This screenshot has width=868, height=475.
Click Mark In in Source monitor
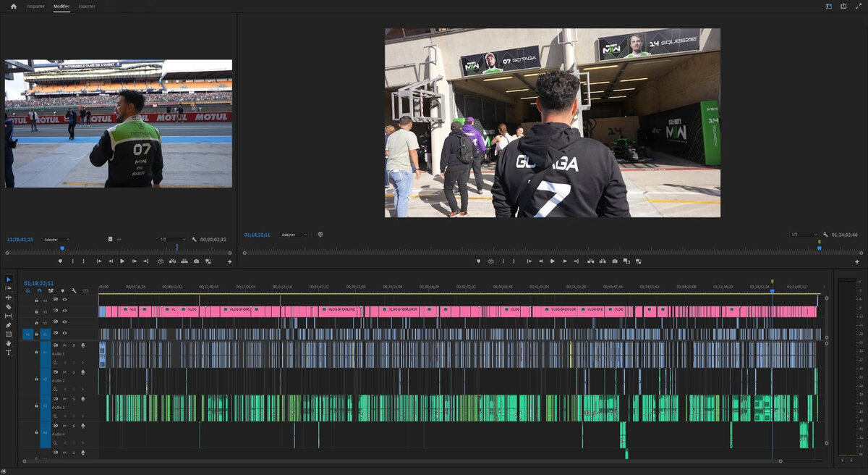pyautogui.click(x=73, y=261)
